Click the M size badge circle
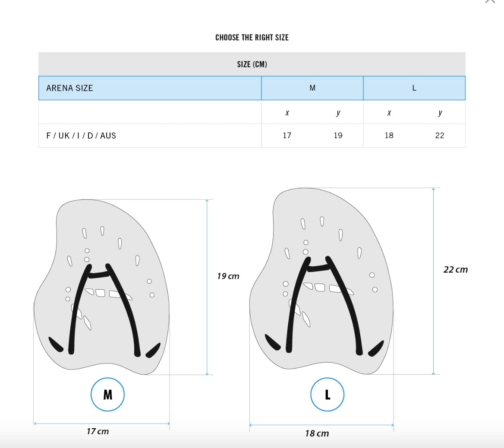Viewport: 504px width, 448px height. (107, 394)
